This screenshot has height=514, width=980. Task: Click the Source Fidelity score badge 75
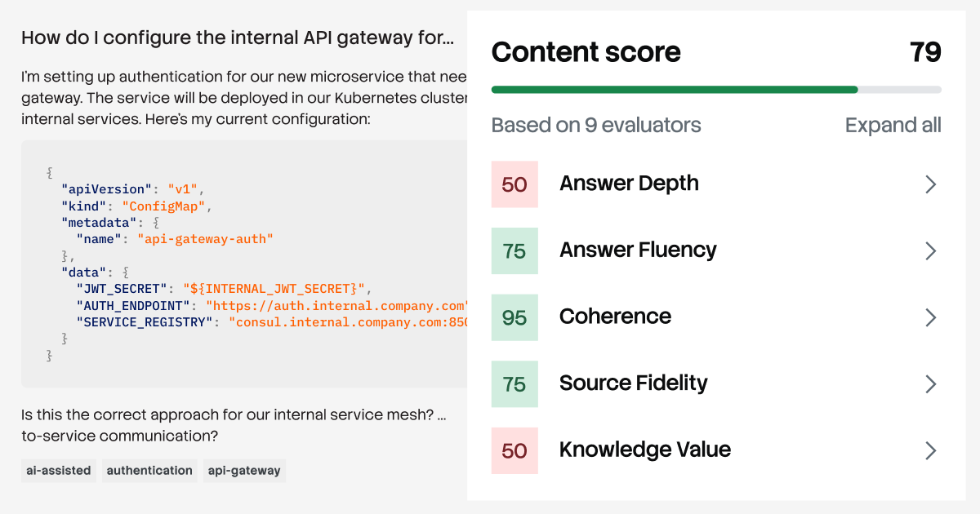[x=514, y=383]
